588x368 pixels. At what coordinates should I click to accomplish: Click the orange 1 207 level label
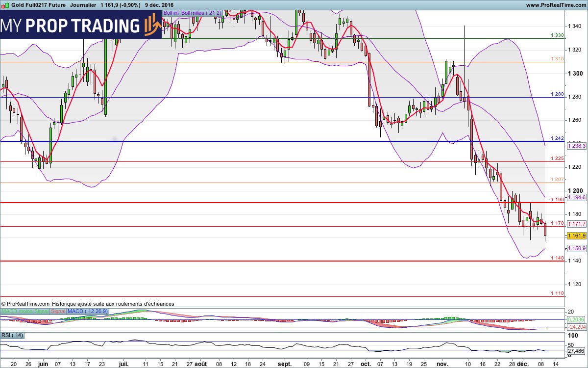557,180
